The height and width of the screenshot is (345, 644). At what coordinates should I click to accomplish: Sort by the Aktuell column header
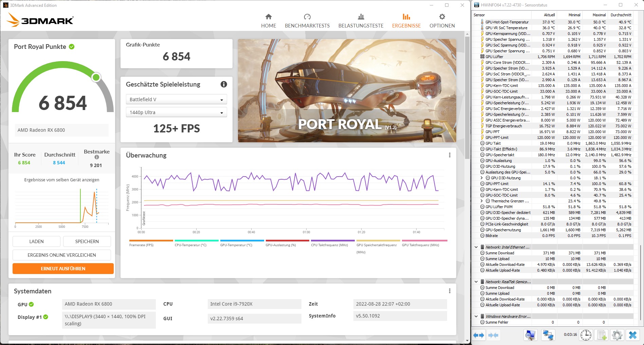544,15
